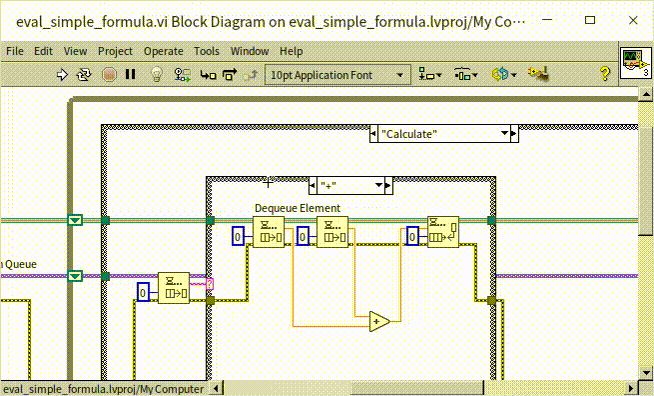Toggle Retain Wire Values icon
The image size is (654, 396).
(x=182, y=75)
